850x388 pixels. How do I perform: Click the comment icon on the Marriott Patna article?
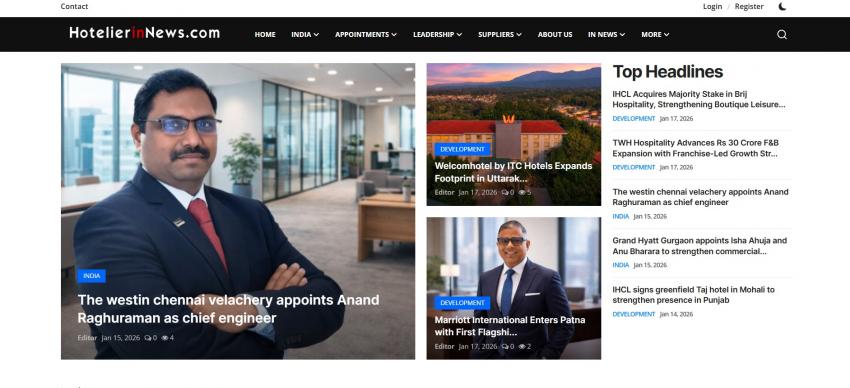(x=505, y=346)
